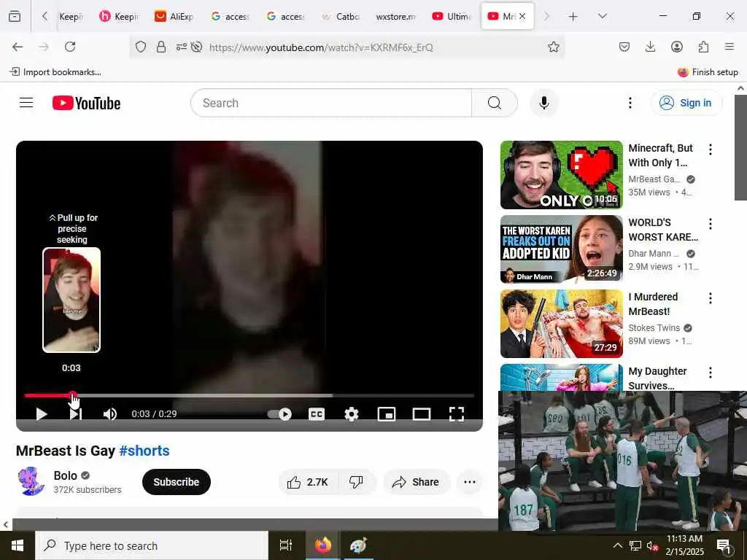The width and height of the screenshot is (747, 560).
Task: Play the video
Action: 42,414
